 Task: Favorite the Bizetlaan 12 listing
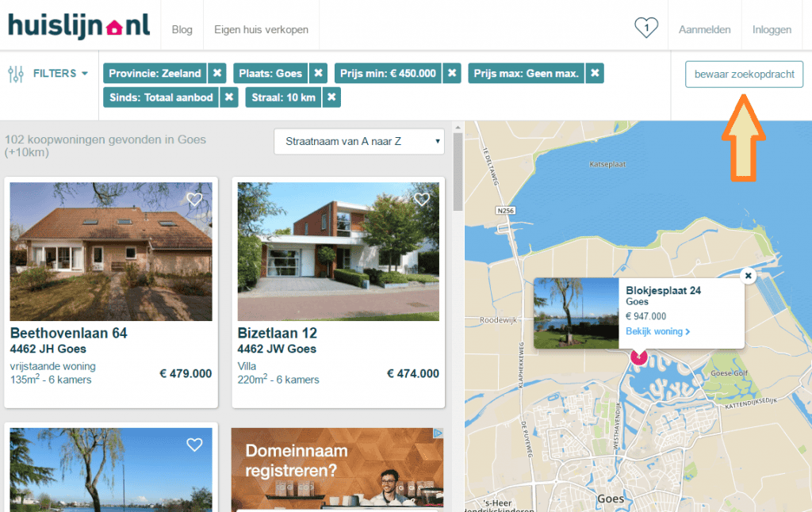[422, 199]
